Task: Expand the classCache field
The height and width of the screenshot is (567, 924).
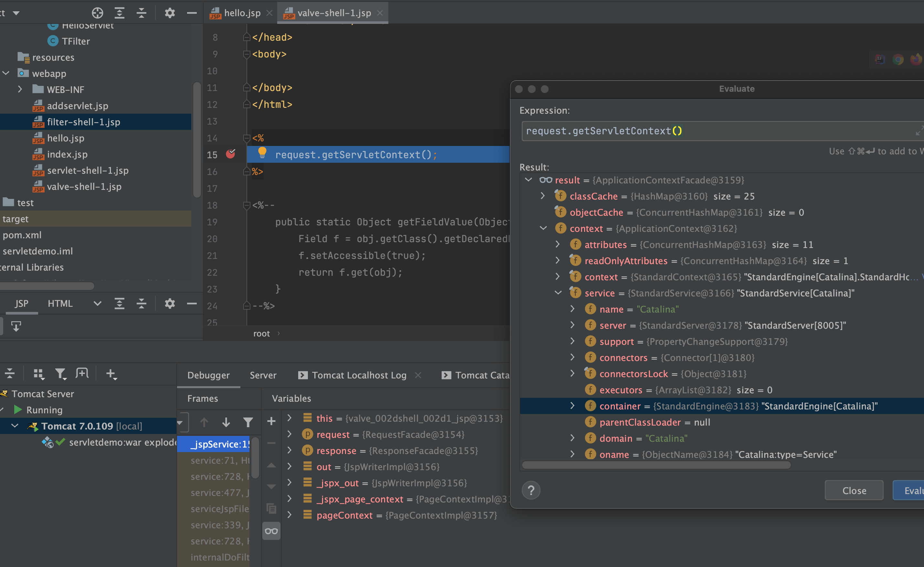Action: [x=543, y=196]
